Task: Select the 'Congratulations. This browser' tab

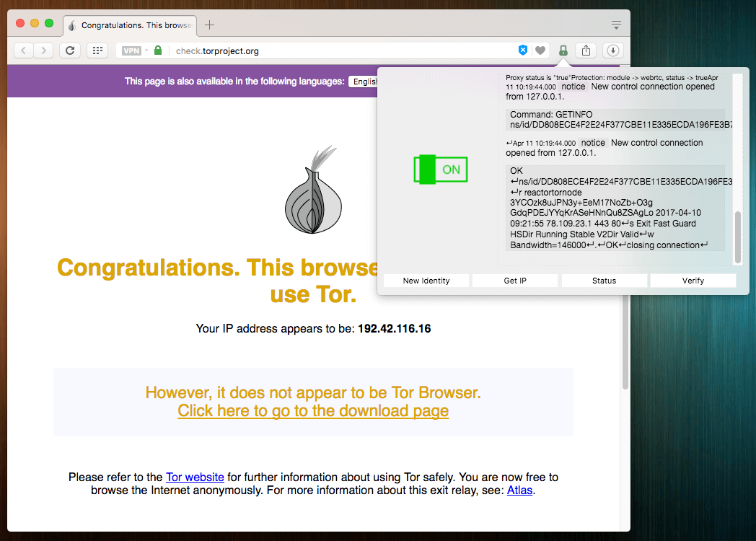Action: (x=131, y=25)
